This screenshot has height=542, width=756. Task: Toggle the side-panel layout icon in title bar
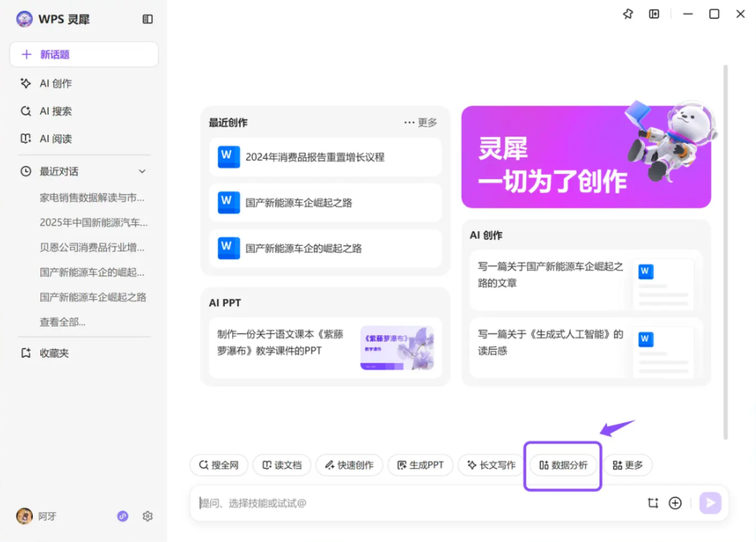[x=654, y=14]
